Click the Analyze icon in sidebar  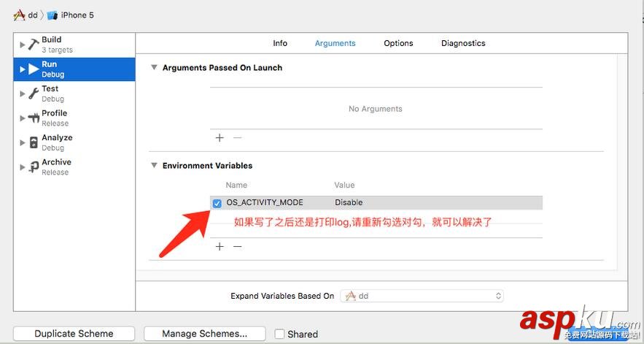point(34,142)
